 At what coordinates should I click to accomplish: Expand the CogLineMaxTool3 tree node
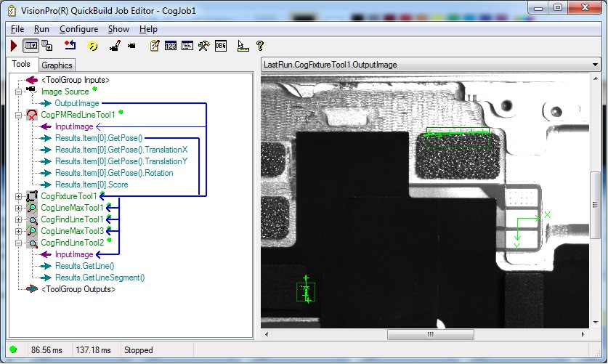[17, 231]
